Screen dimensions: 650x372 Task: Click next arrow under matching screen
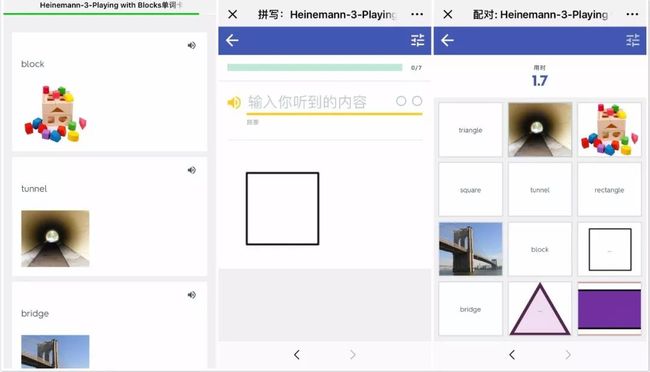[568, 355]
